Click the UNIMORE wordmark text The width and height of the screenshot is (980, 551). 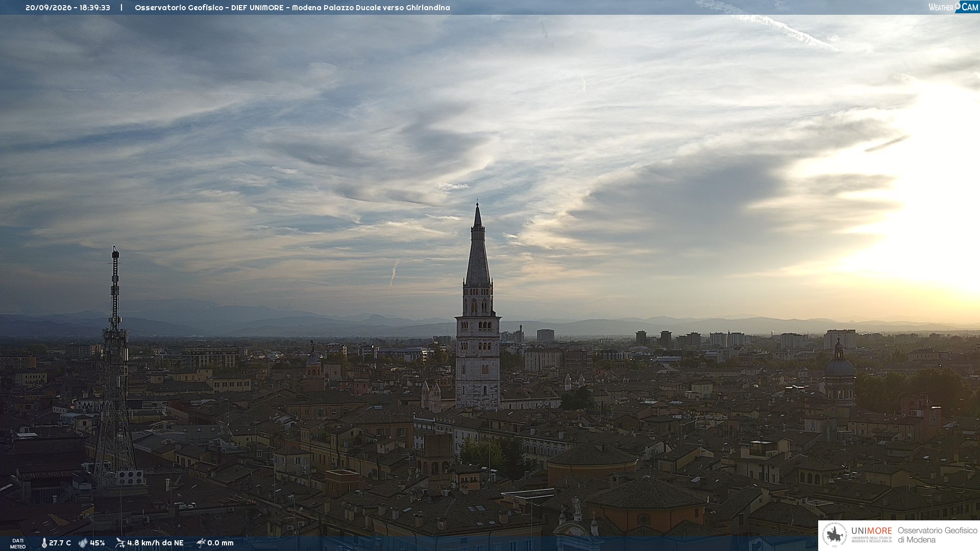(871, 531)
